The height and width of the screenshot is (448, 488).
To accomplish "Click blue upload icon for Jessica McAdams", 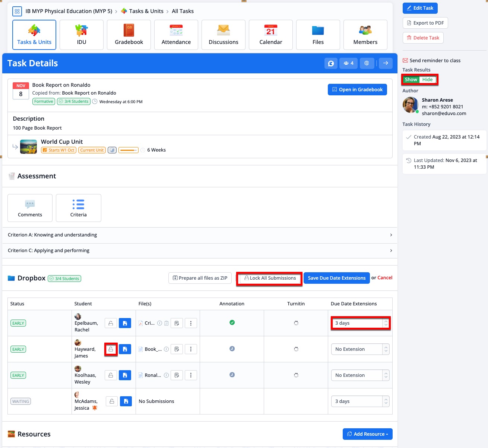I will point(126,401).
